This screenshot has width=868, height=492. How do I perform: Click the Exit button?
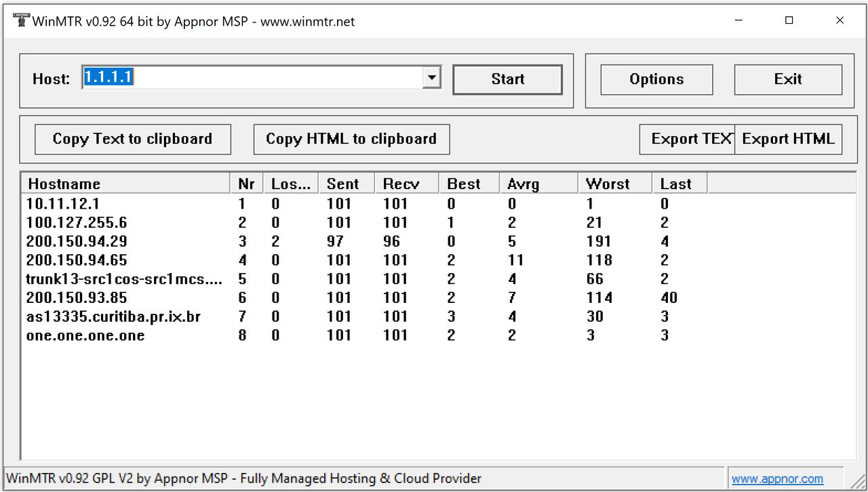click(788, 79)
